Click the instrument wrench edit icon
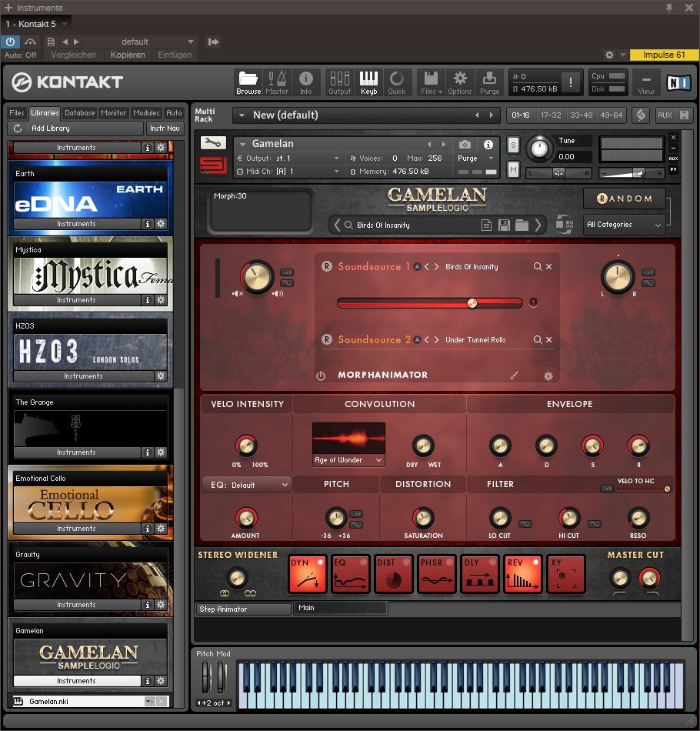Image resolution: width=700 pixels, height=731 pixels. click(213, 142)
